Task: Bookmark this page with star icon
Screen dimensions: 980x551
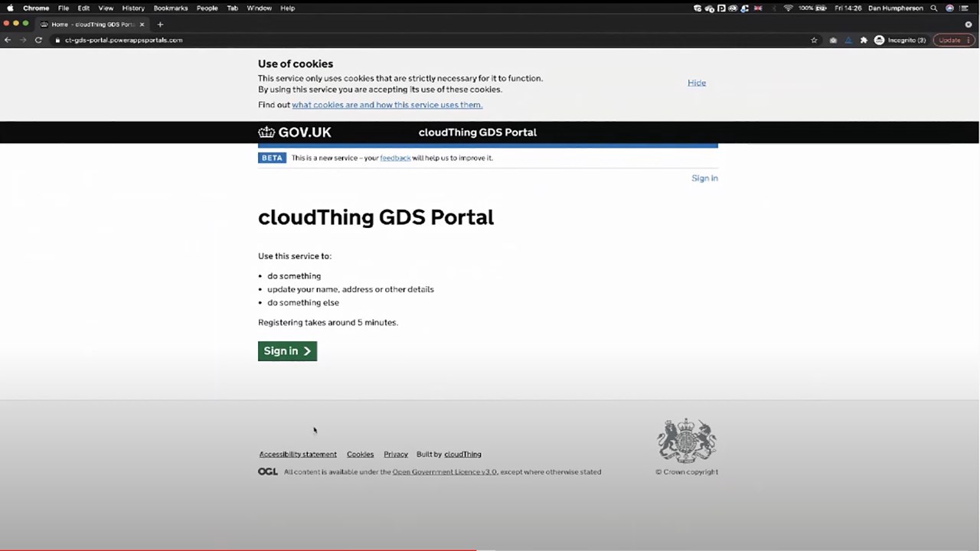Action: (814, 40)
